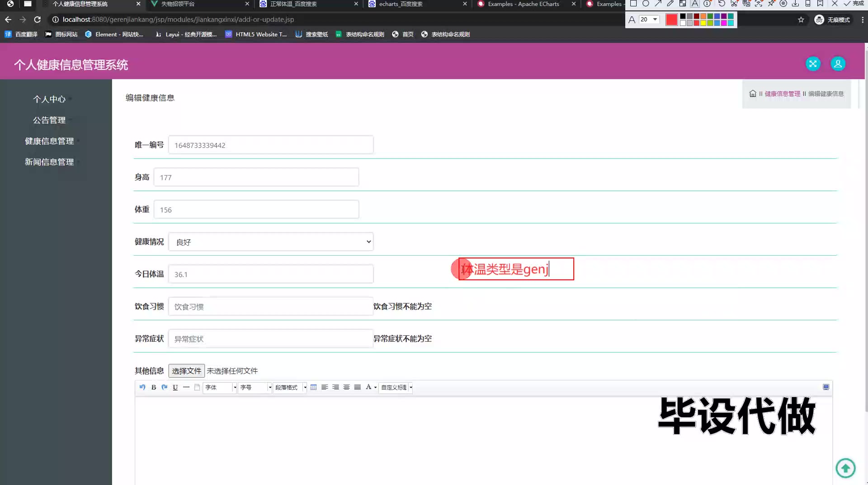The height and width of the screenshot is (485, 868).
Task: Open 个人中心 sidebar menu
Action: click(x=49, y=99)
